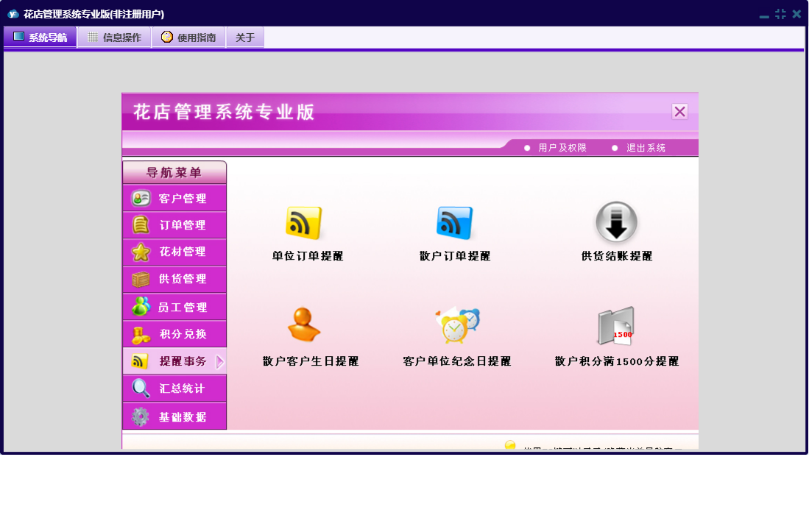809x532 pixels.
Task: Open 供货管理 in the sidebar
Action: coord(174,280)
